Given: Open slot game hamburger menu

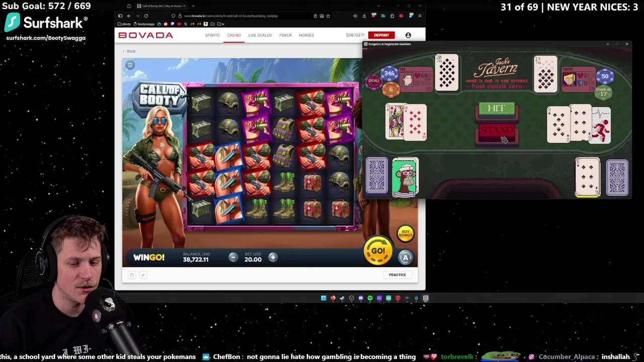Looking at the screenshot, I should pyautogui.click(x=130, y=65).
